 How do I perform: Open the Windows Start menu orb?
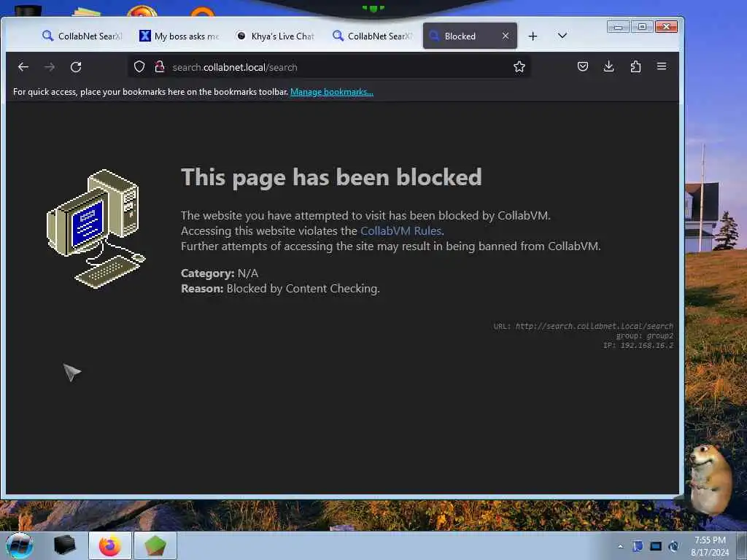(20, 545)
